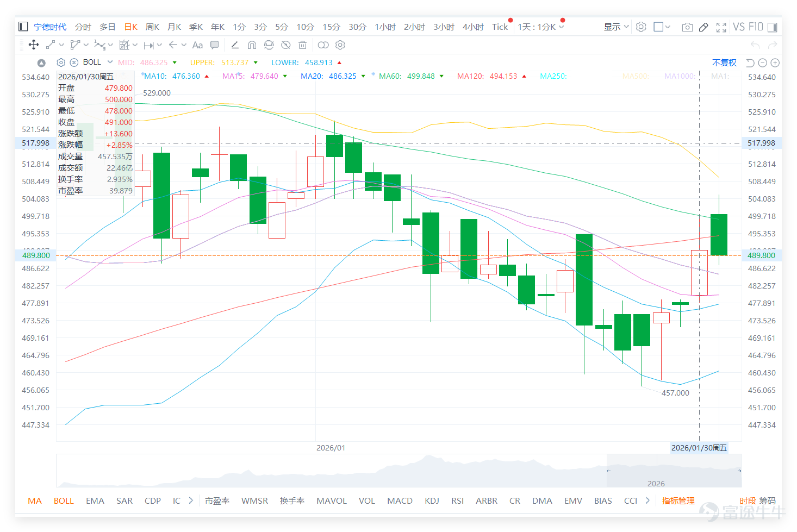Select the arrow annotation tool

tap(173, 45)
